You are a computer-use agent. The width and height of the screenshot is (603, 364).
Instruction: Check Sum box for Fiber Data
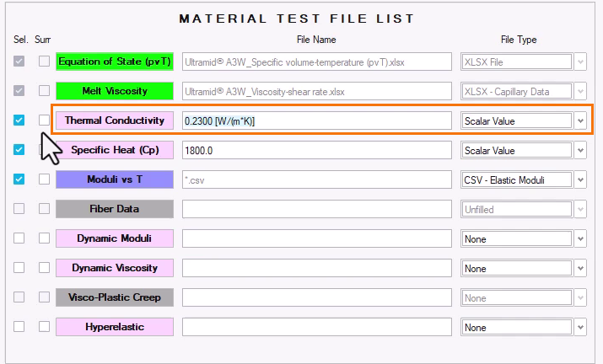[x=44, y=209]
